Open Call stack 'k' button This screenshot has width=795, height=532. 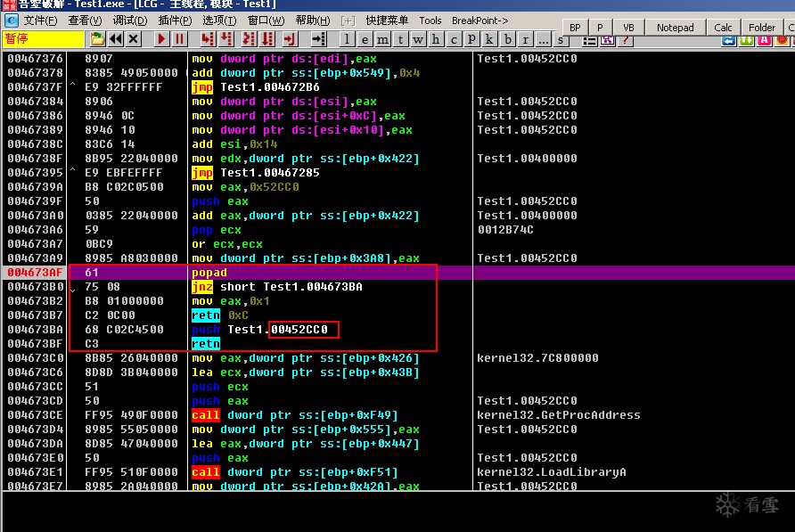489,39
